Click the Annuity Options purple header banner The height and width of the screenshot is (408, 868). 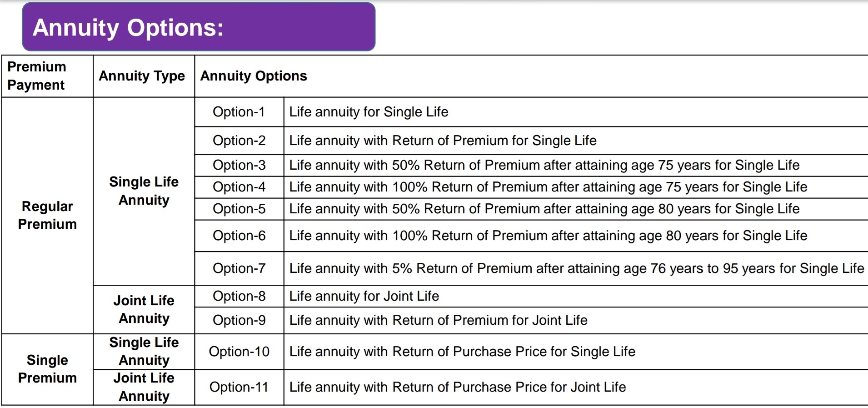pos(199,27)
